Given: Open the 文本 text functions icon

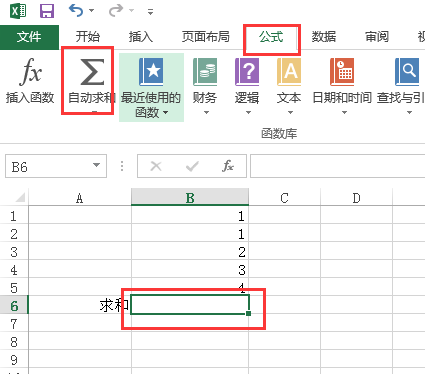Looking at the screenshot, I should point(289,72).
